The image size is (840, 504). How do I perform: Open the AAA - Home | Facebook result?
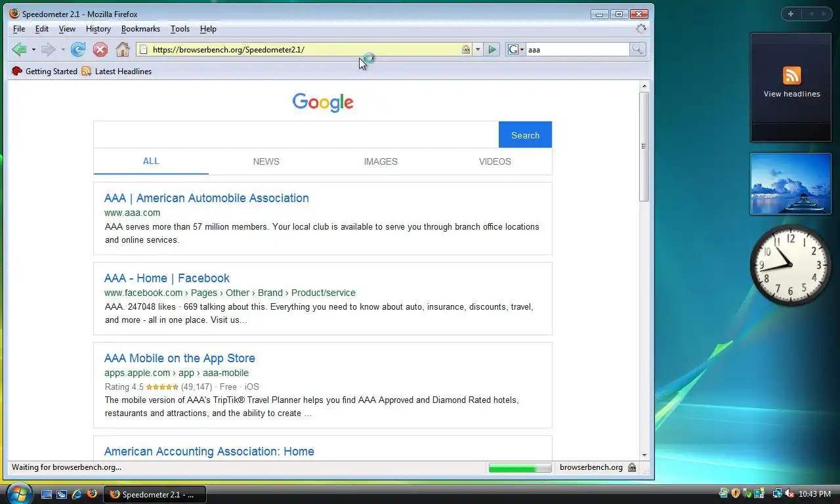(x=167, y=278)
